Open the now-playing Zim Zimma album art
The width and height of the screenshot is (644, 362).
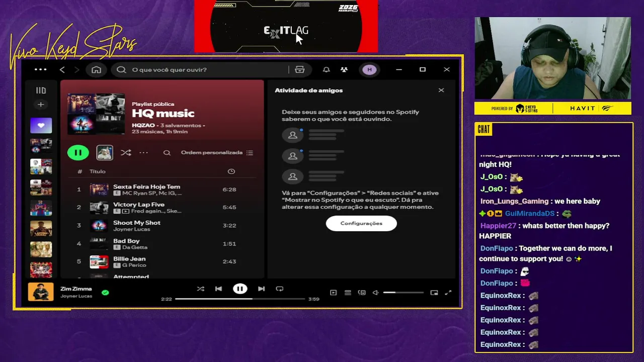click(x=41, y=292)
